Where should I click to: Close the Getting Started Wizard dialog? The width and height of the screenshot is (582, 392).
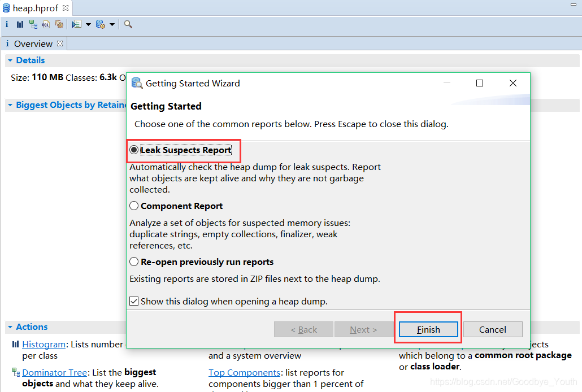[x=513, y=83]
